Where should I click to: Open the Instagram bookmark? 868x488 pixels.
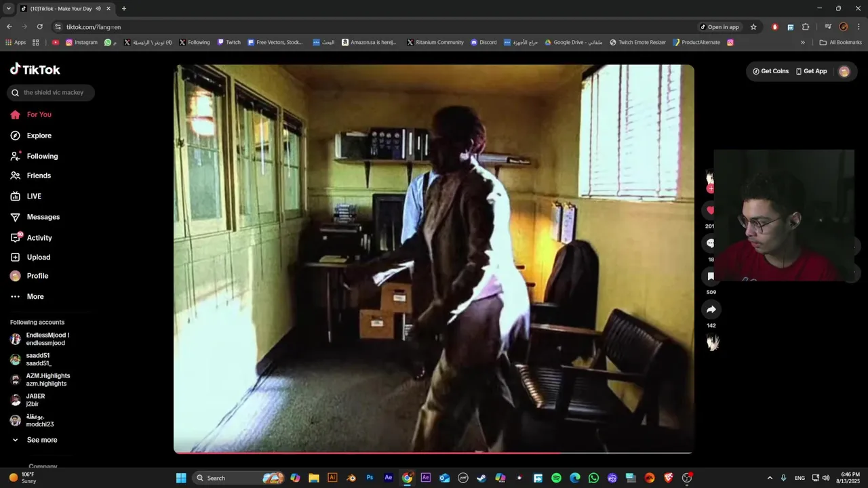pyautogui.click(x=81, y=42)
